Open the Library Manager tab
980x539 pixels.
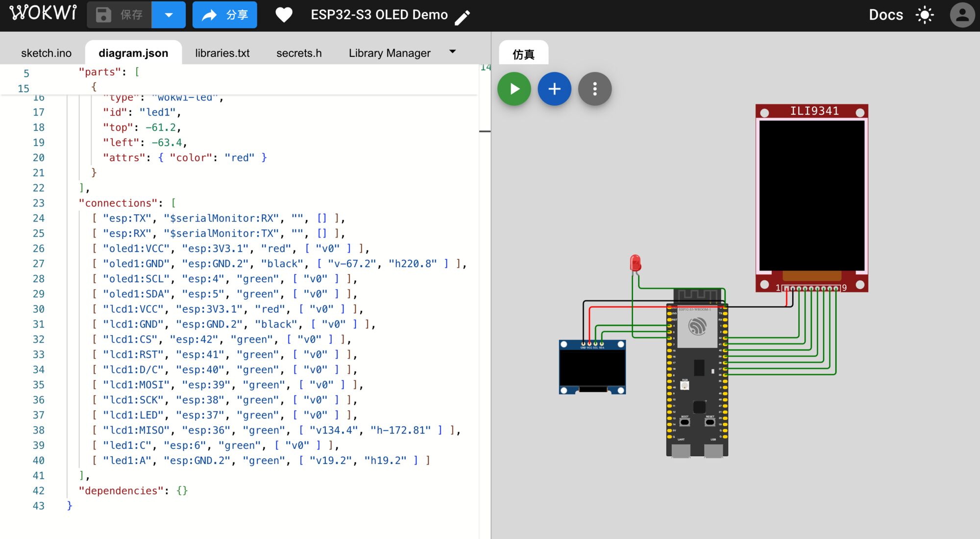[389, 53]
